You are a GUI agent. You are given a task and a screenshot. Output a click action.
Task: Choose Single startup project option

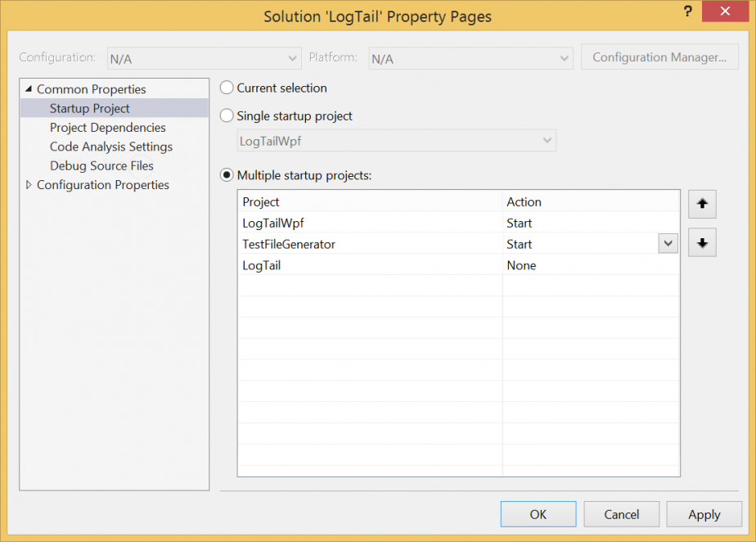pos(227,116)
